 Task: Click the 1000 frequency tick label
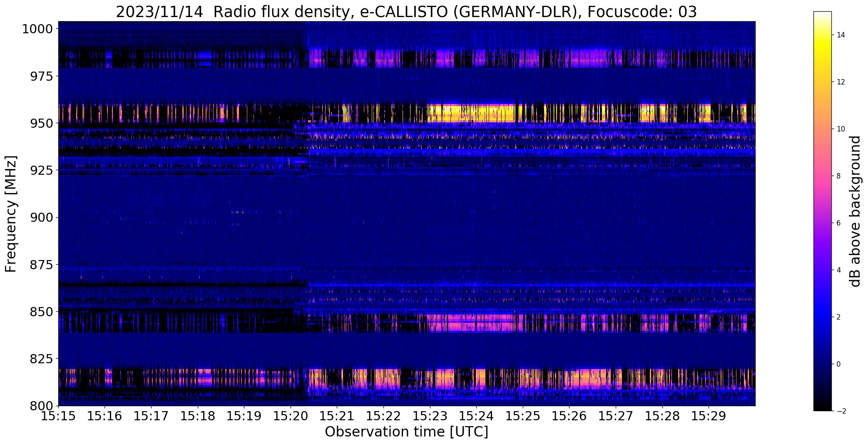(38, 29)
